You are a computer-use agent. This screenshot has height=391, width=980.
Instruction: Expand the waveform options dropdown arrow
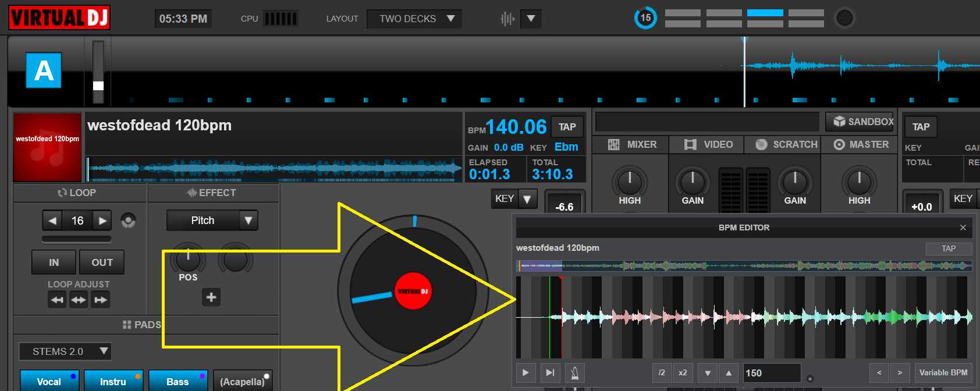click(531, 19)
